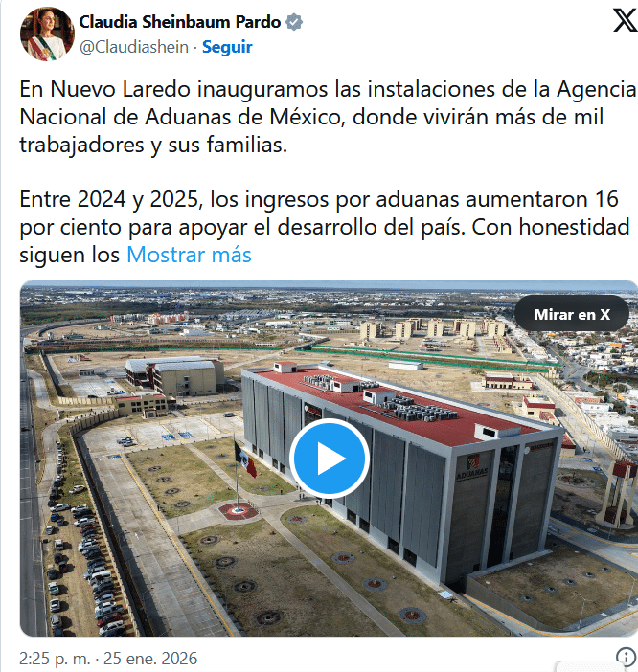The width and height of the screenshot is (638, 672).
Task: Open Claudia Sheinbaum's profile picture
Action: (x=47, y=34)
